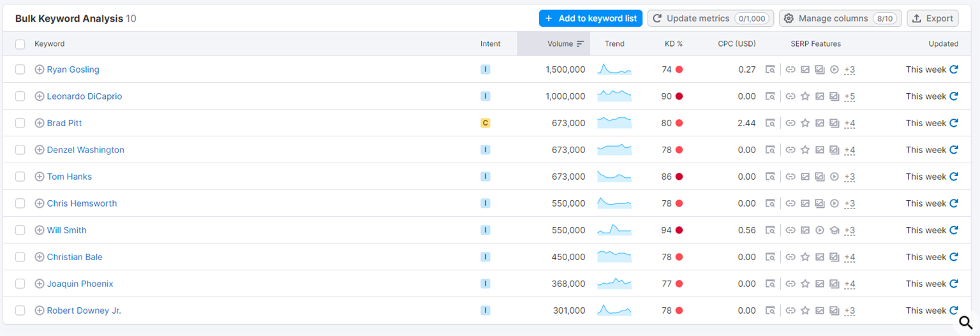Screen dimensions: 980x336
Task: Open SERP view icon for Leonardo DiCaprio
Action: point(770,96)
